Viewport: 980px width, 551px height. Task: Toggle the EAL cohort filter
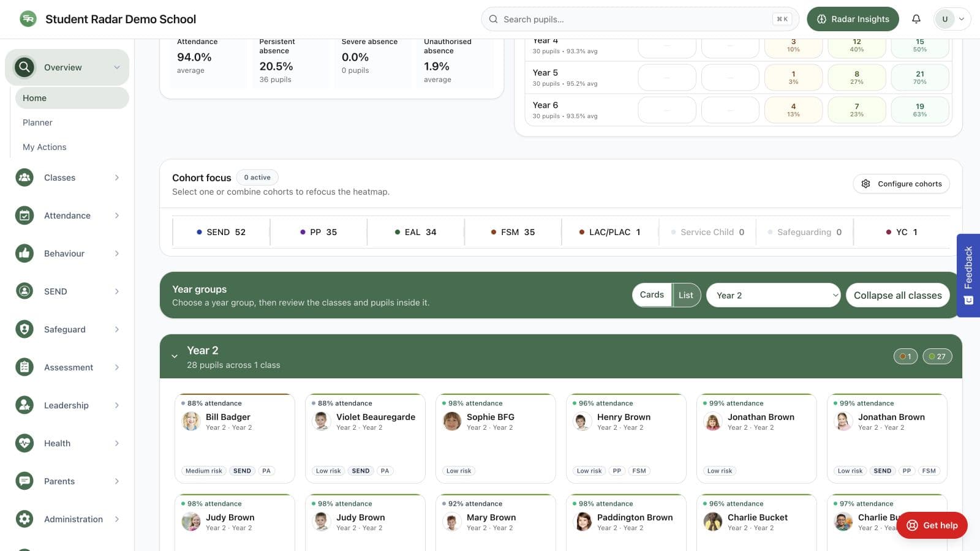click(416, 232)
